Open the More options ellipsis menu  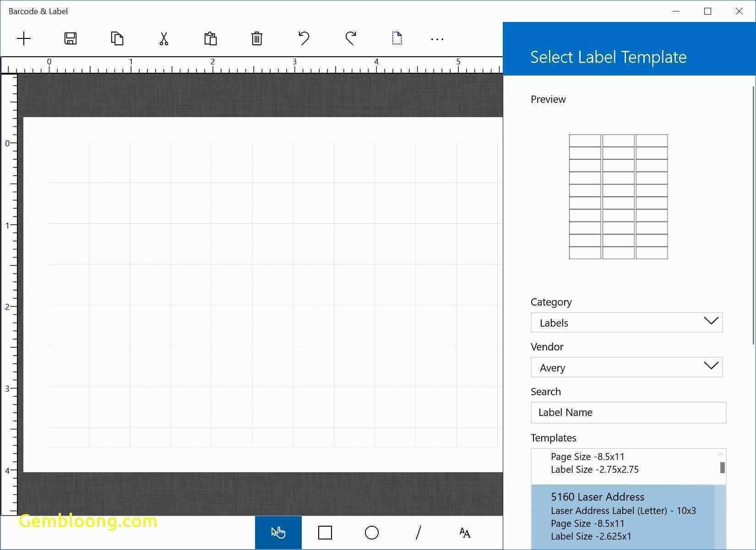(437, 39)
